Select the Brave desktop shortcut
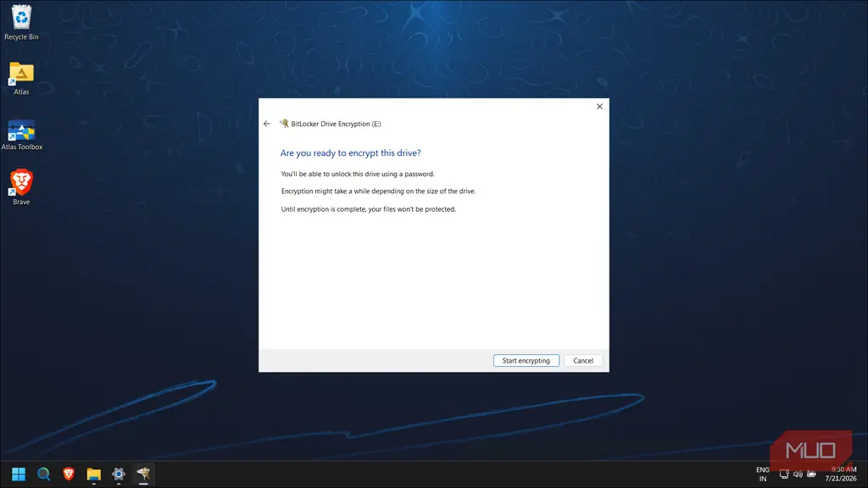This screenshot has width=868, height=488. click(21, 187)
